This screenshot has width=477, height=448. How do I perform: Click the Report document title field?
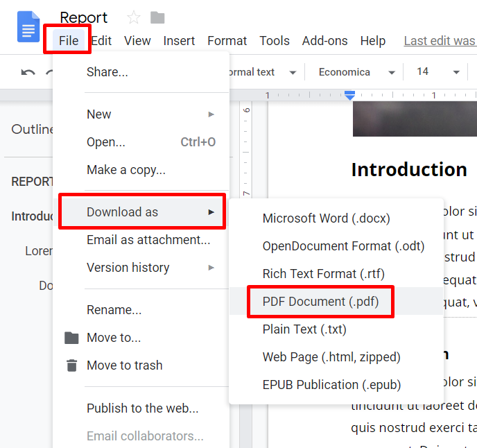pyautogui.click(x=84, y=17)
